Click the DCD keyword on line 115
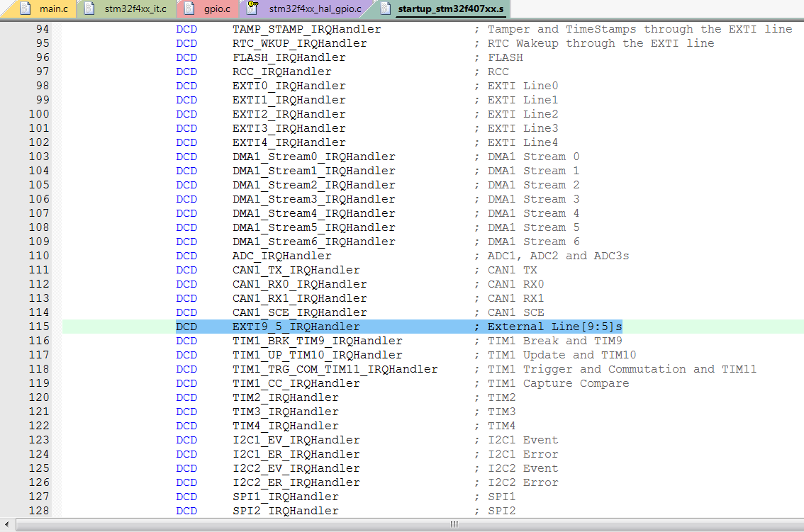Screen dimensions: 804x532 pyautogui.click(x=186, y=327)
